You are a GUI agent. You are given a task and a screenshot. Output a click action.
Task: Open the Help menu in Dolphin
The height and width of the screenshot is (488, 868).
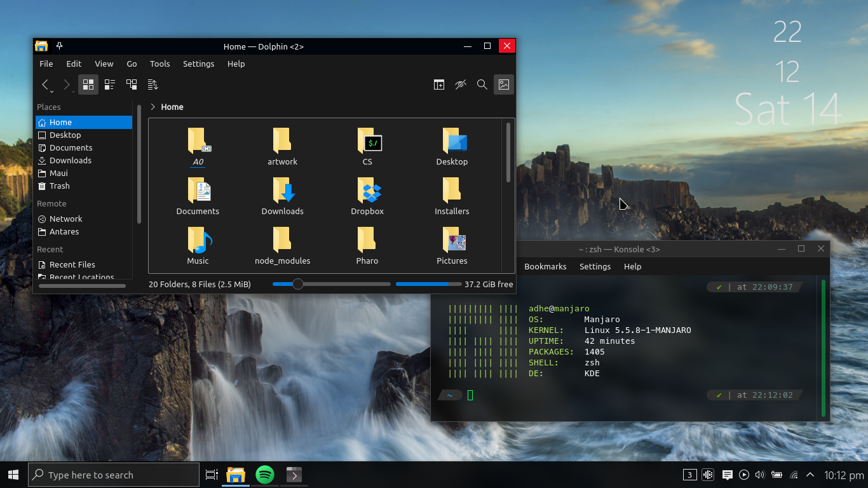pos(236,64)
